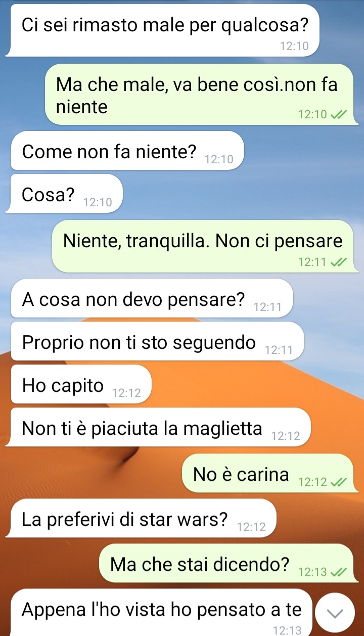Click 12:12 timestamp on 'Ho capito' message
This screenshot has width=364, height=636.
click(126, 393)
